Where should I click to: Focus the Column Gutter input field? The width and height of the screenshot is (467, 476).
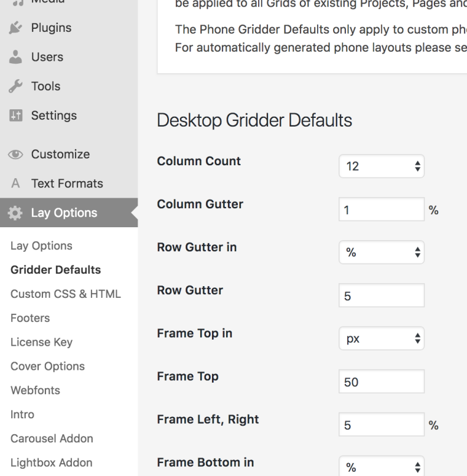[x=381, y=209]
